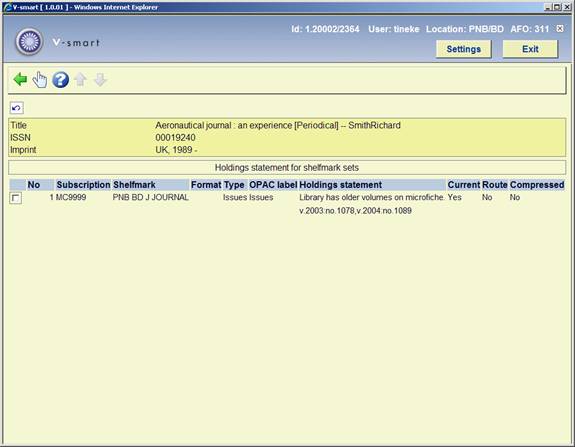Viewport: 575px width, 447px height.
Task: Click the v.2003:no.1078 holdings line
Action: coord(355,211)
